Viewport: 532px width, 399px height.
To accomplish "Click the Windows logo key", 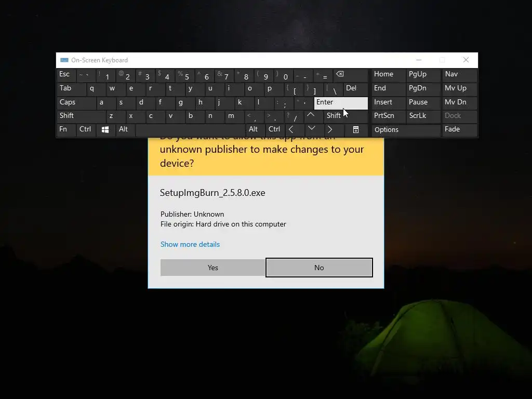I will pyautogui.click(x=105, y=129).
